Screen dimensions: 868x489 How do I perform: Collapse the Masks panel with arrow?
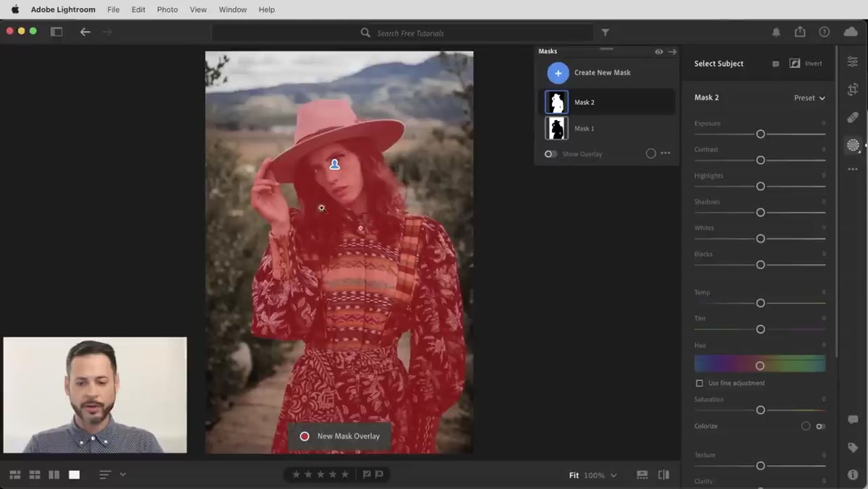click(673, 51)
